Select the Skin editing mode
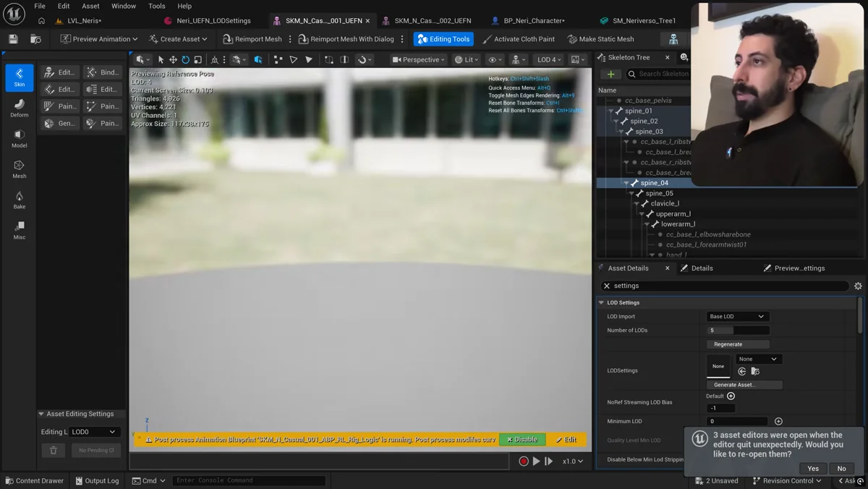This screenshot has width=868, height=489. (x=20, y=77)
